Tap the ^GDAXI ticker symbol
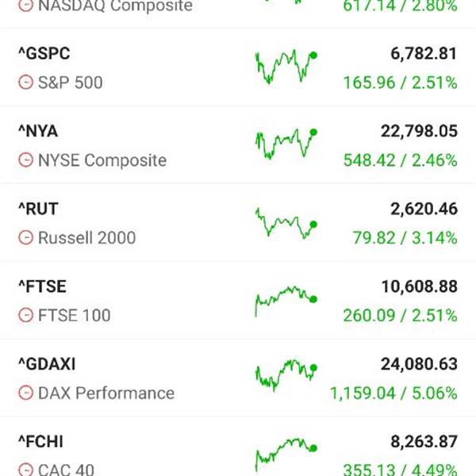476x476 pixels. [x=47, y=364]
